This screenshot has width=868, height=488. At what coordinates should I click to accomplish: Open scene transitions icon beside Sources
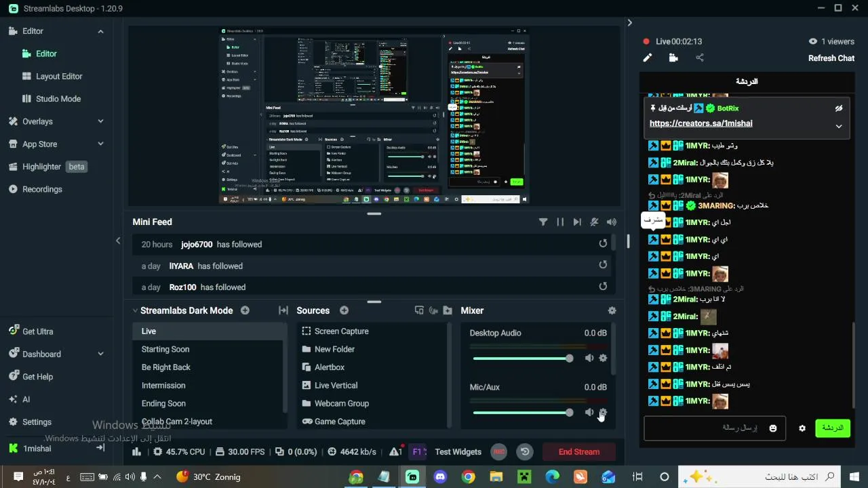point(283,310)
